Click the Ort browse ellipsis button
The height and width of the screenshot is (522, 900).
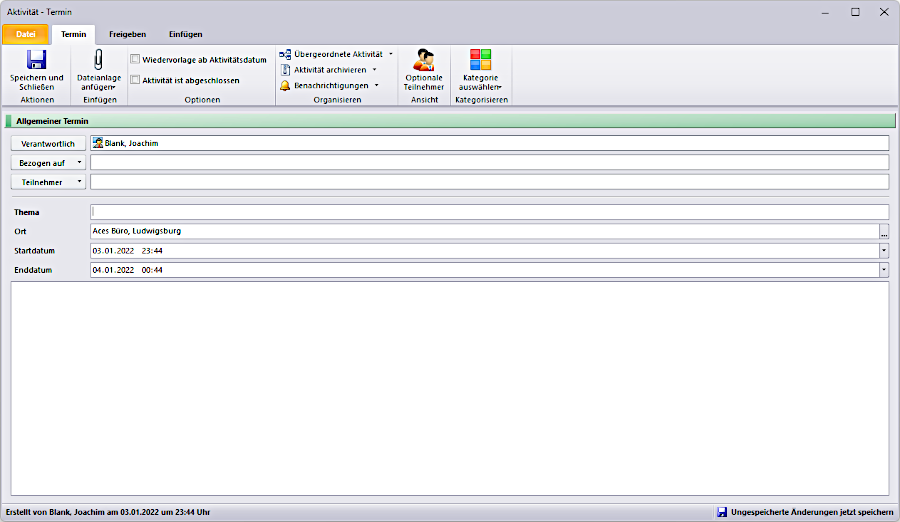[884, 232]
